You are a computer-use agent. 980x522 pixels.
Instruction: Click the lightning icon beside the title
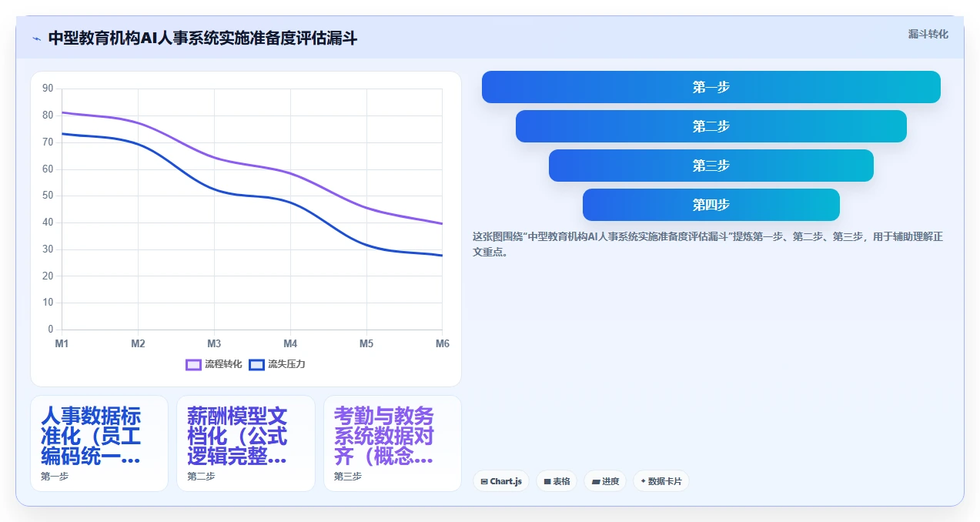(x=36, y=38)
